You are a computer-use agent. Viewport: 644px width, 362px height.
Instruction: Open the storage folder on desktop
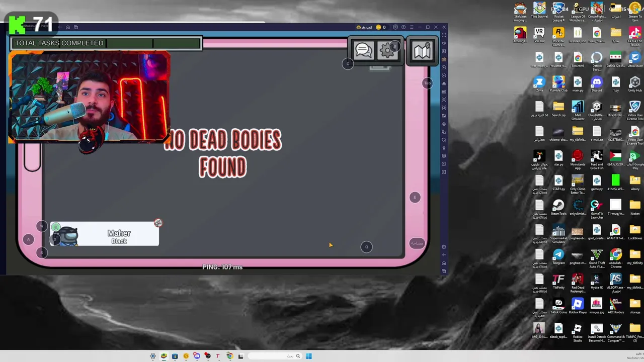coord(635,306)
